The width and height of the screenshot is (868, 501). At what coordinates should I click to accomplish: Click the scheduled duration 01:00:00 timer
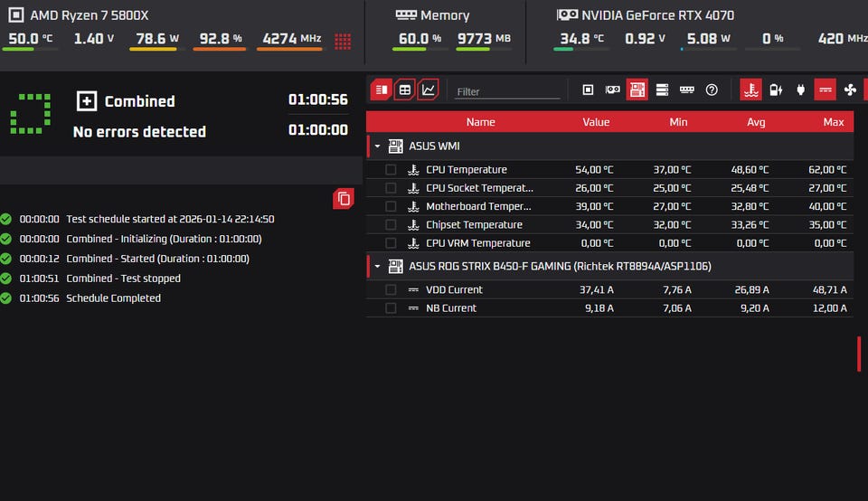317,130
